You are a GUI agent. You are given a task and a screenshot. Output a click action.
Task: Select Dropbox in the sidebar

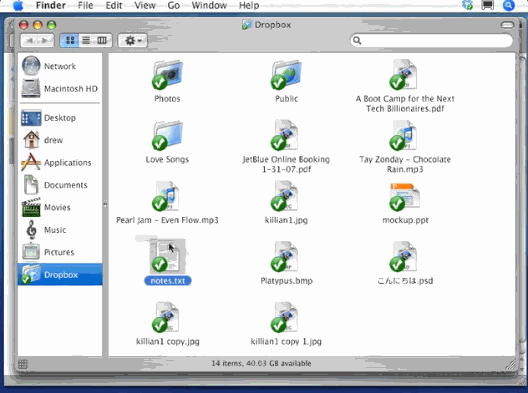click(x=60, y=274)
